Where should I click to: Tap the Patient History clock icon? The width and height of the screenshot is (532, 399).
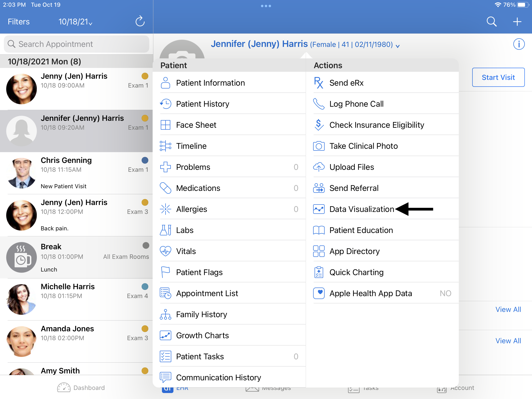tap(165, 104)
